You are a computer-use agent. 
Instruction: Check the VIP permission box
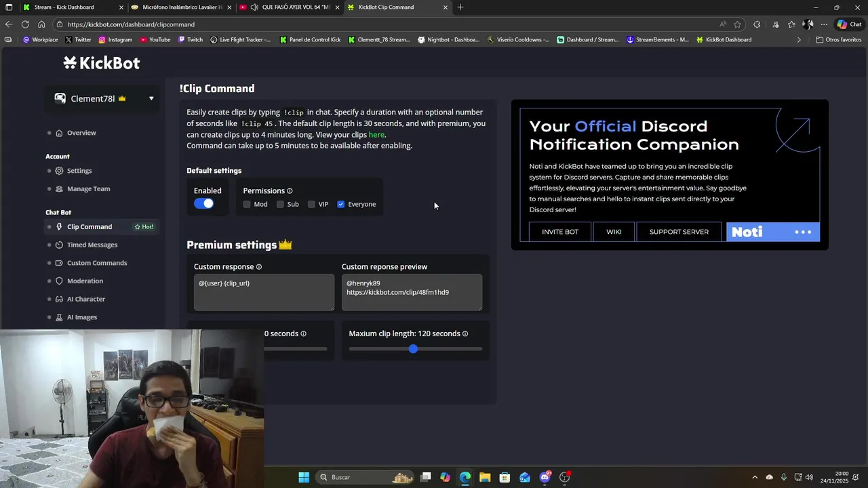point(311,204)
